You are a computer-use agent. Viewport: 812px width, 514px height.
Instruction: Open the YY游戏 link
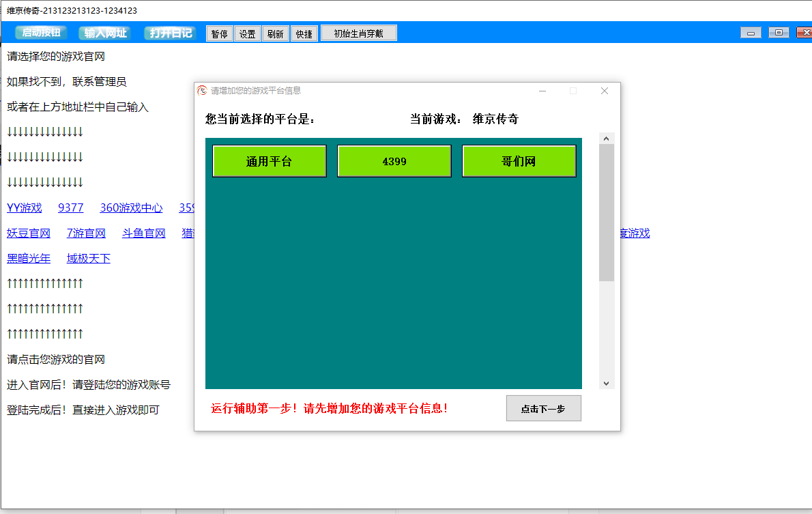25,208
